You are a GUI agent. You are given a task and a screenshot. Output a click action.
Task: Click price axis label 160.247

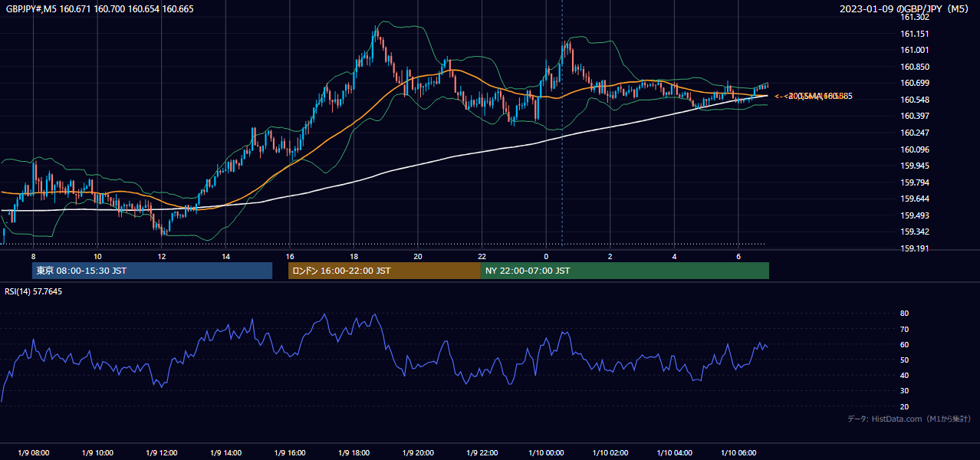coord(915,133)
